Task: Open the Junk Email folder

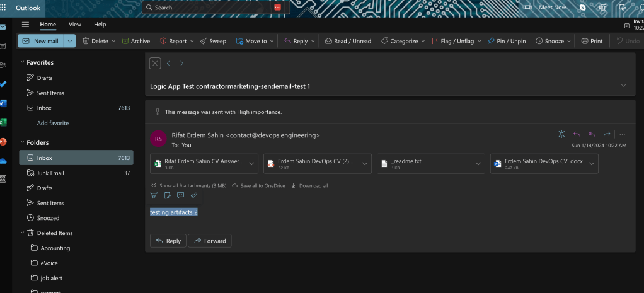Action: click(76, 173)
